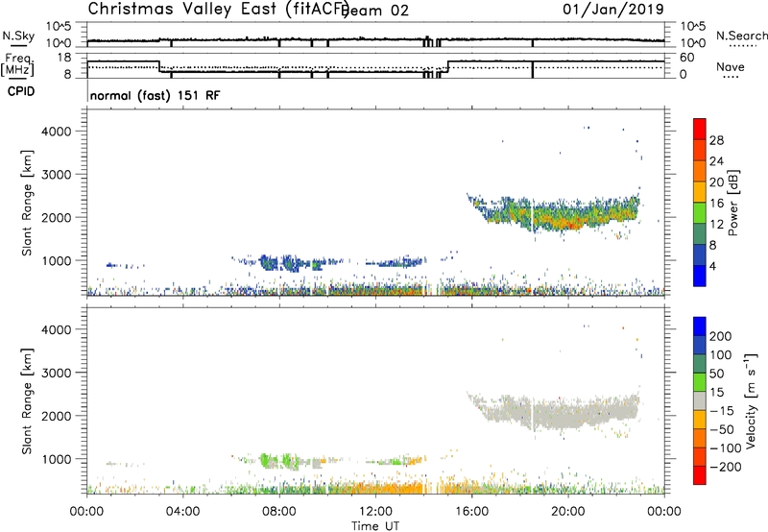Click the "Freq. [MHz]" axis label
The image size is (768, 532).
(17, 65)
